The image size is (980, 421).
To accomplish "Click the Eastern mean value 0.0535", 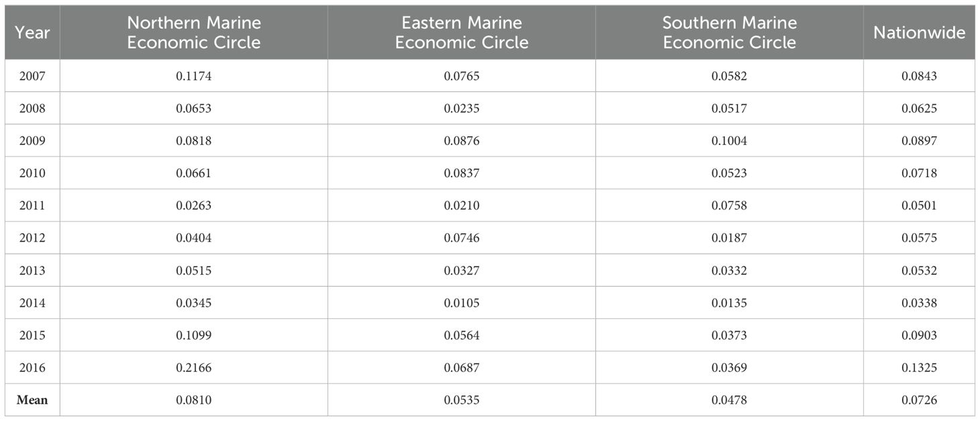I will tap(462, 400).
